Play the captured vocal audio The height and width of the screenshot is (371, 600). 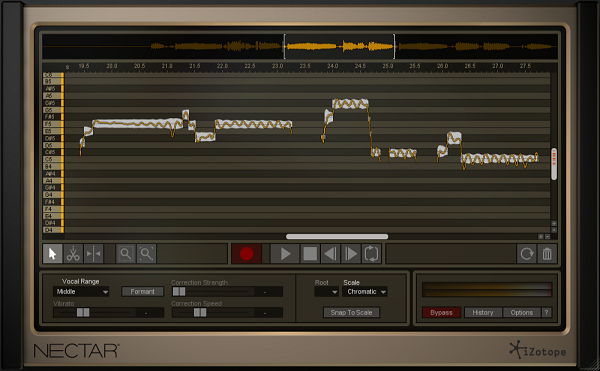point(285,254)
